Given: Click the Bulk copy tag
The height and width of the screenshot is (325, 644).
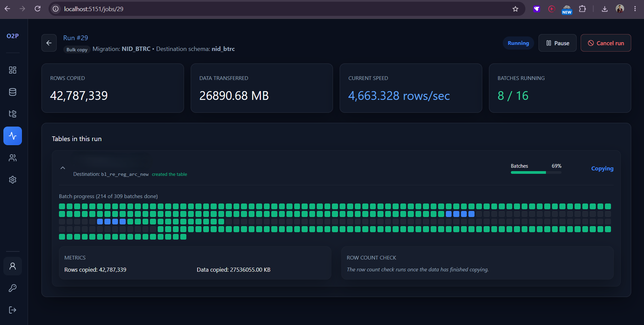Looking at the screenshot, I should click(x=77, y=50).
